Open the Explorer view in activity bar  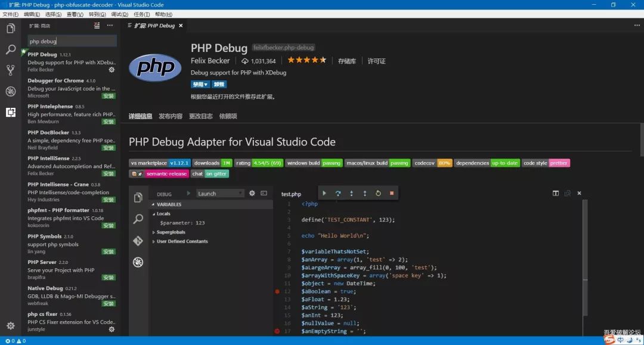click(x=10, y=29)
